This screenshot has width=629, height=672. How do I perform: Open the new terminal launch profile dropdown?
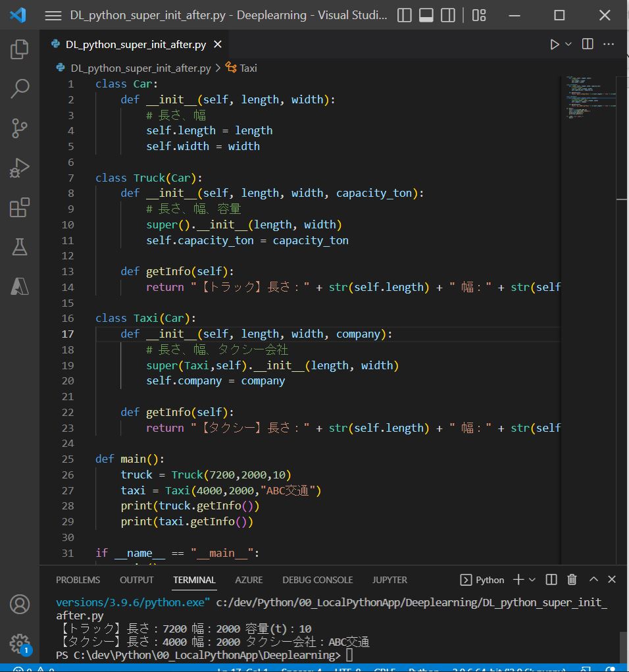[x=532, y=580]
